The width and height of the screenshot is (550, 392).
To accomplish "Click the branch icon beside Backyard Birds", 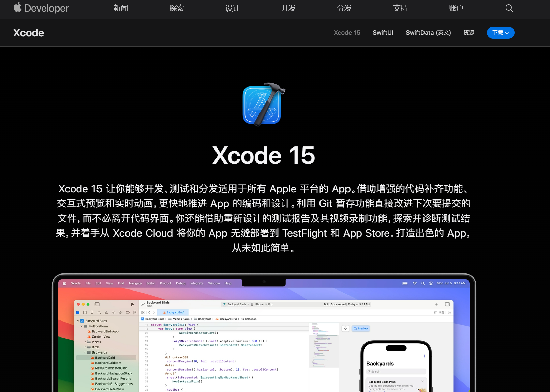I will tap(143, 304).
